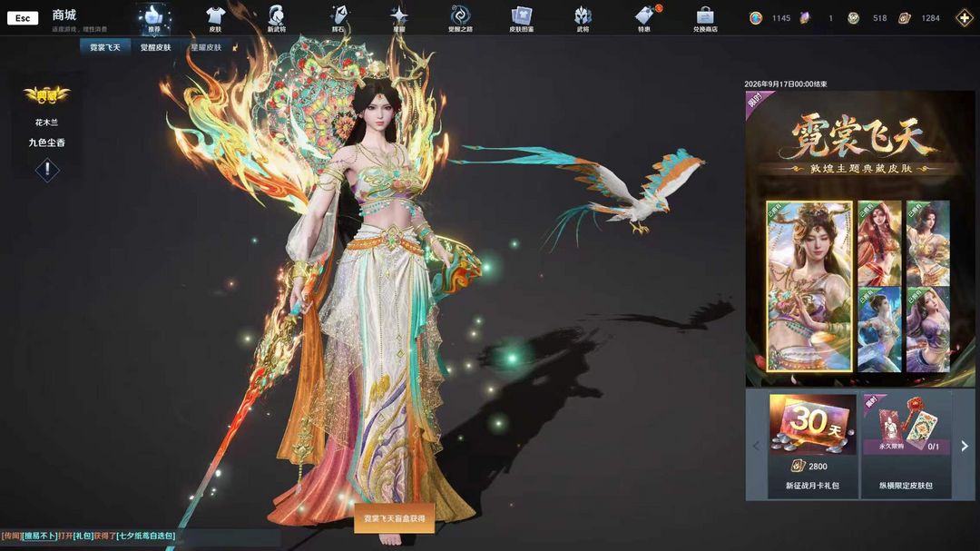Viewport: 980px width, 551px height.
Task: Show previous packs with left arrow
Action: [x=756, y=446]
